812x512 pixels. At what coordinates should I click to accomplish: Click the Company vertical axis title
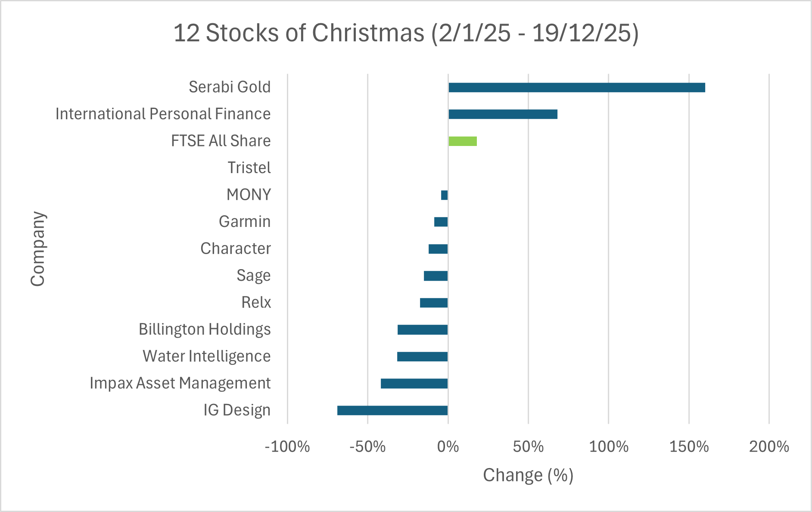pos(38,249)
